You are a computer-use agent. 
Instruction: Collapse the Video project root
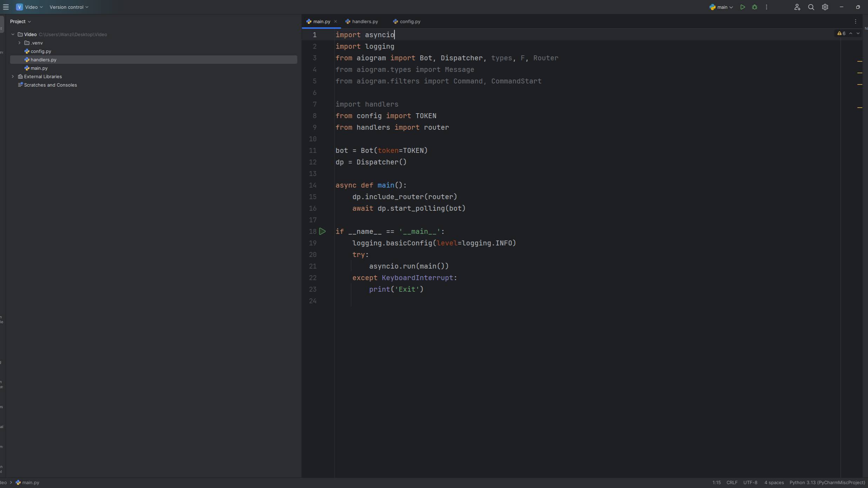click(13, 34)
